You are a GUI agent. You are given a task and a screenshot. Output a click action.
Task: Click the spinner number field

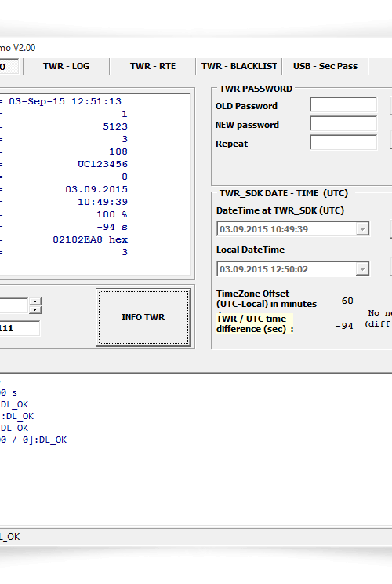point(14,306)
